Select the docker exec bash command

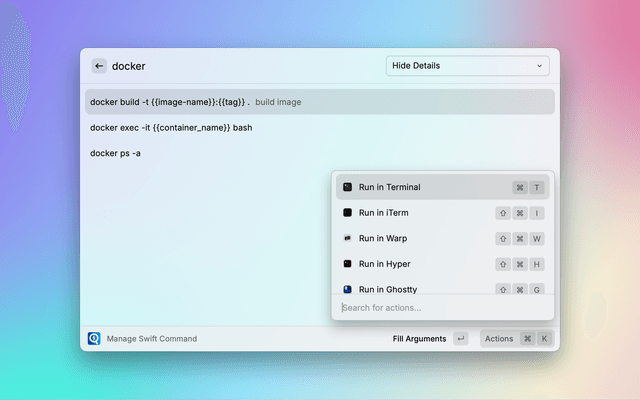point(171,128)
